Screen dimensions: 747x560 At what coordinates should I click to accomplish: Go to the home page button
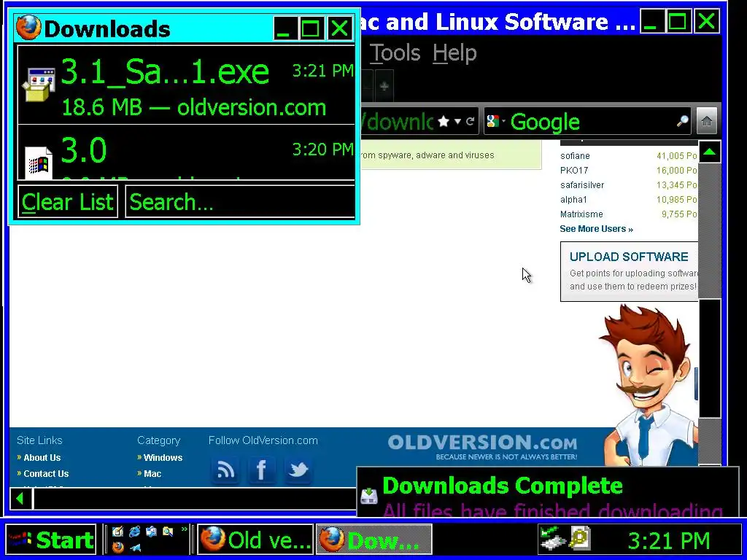[706, 122]
